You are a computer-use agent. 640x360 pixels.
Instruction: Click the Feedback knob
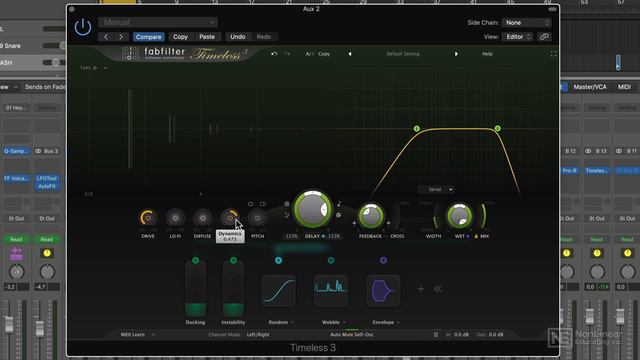click(371, 216)
